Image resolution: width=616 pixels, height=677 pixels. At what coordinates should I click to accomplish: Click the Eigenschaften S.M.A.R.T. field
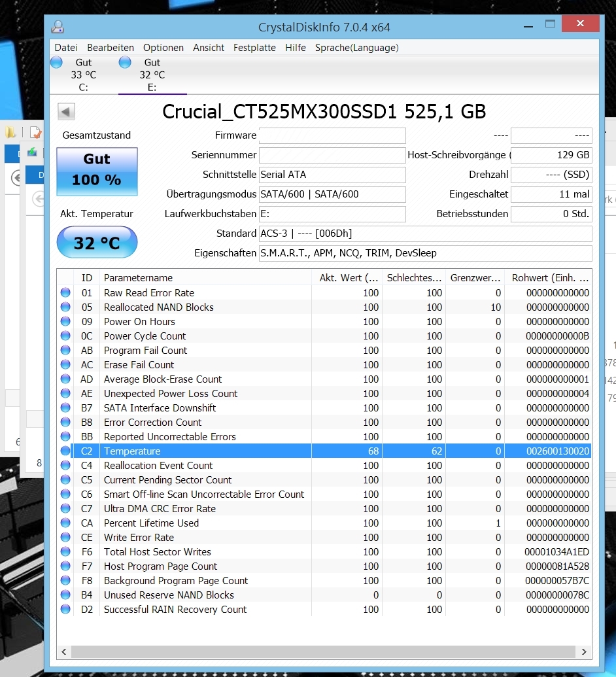pos(425,253)
